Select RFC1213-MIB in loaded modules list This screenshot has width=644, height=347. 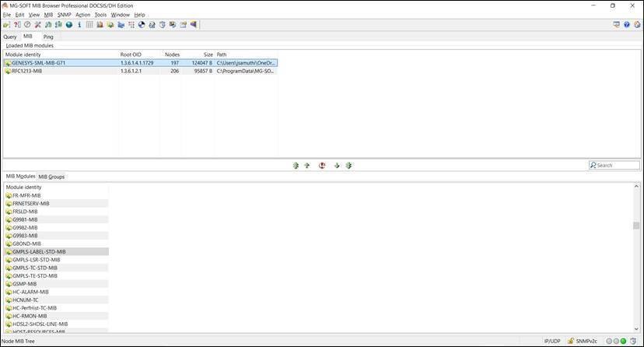click(x=26, y=71)
